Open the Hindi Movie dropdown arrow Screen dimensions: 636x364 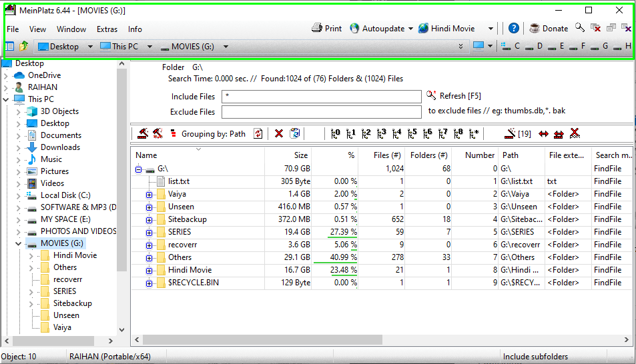(x=491, y=29)
